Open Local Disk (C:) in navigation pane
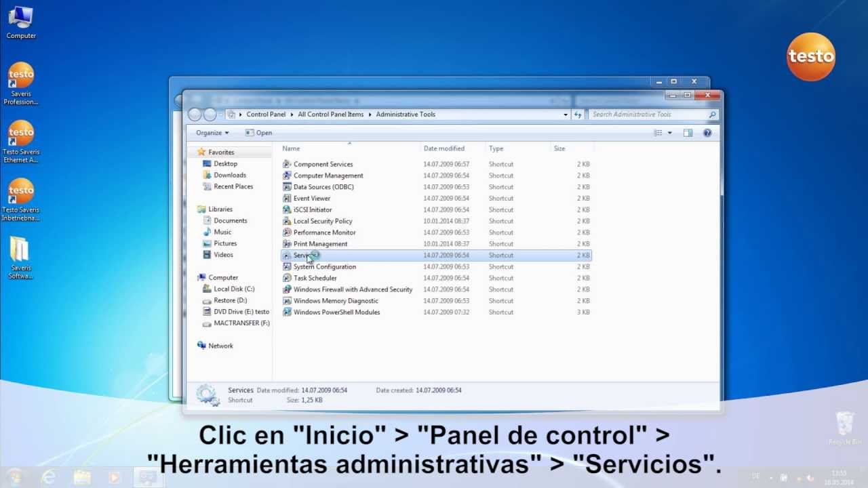This screenshot has width=868, height=488. (x=234, y=289)
